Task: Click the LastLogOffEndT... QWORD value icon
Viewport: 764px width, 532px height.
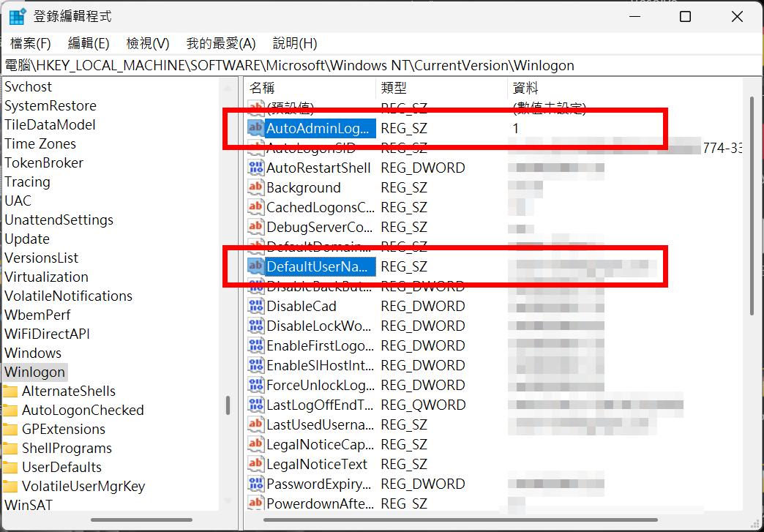Action: 256,405
